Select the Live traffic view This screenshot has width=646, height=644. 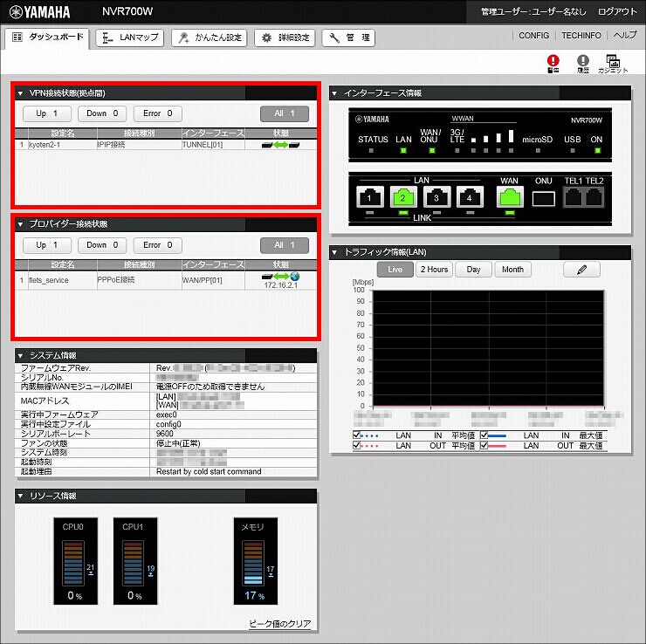tap(395, 270)
